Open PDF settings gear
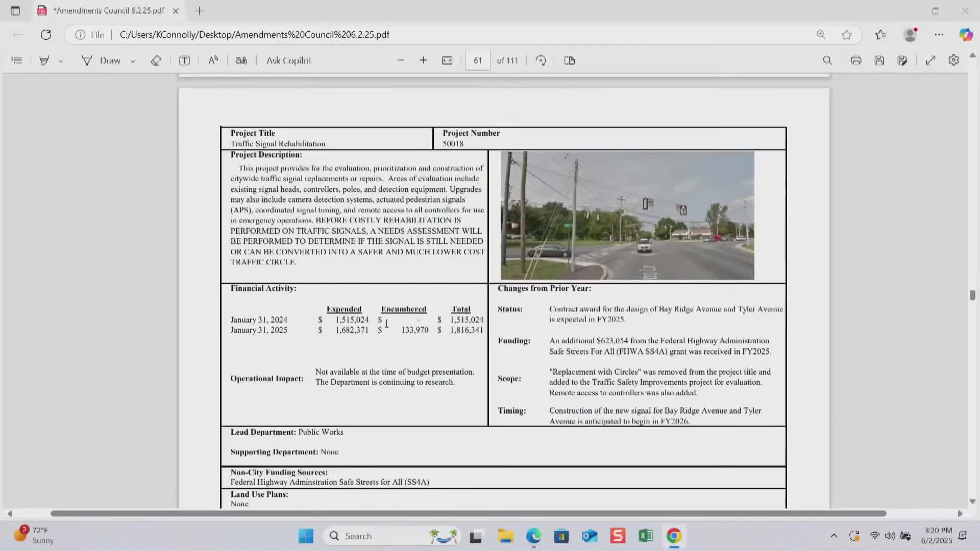980x551 pixels. tap(953, 61)
